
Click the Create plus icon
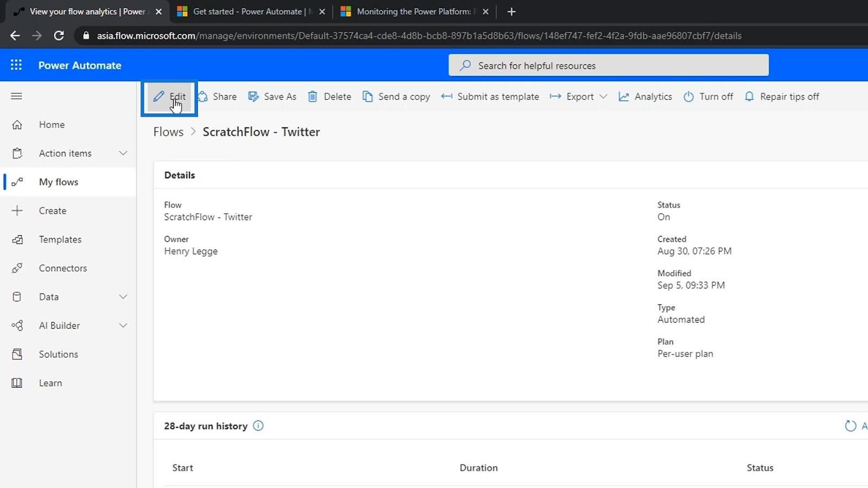pos(17,211)
